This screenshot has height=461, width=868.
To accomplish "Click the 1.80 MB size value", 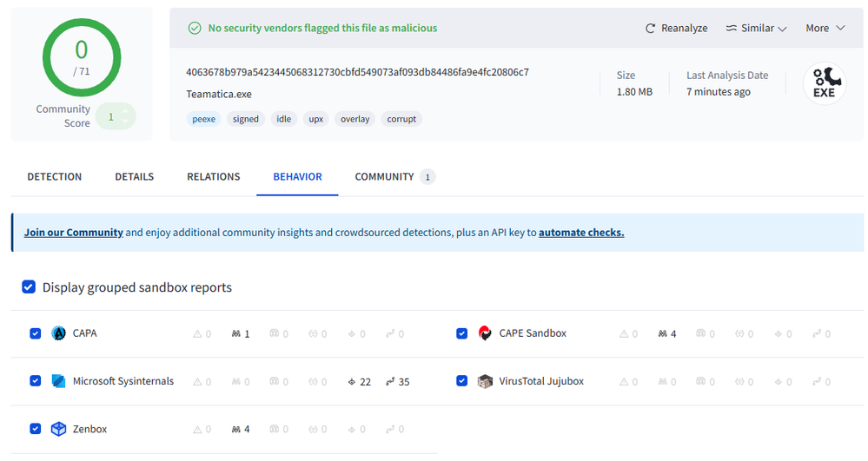I will [x=634, y=92].
